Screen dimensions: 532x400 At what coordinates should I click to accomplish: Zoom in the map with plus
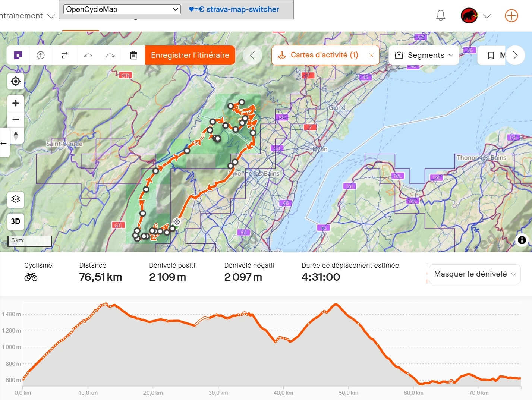(16, 103)
